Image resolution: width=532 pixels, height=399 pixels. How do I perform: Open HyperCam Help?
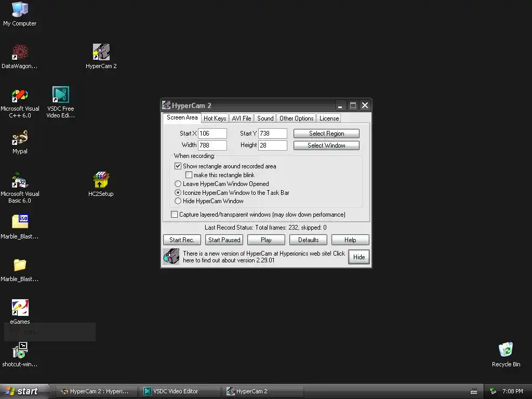[x=350, y=240]
